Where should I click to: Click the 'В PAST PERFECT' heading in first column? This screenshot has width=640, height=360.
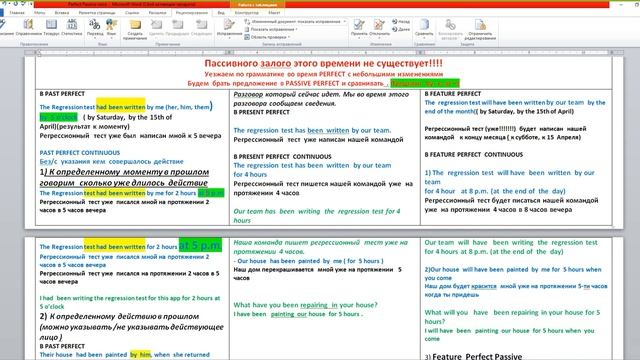tap(62, 93)
